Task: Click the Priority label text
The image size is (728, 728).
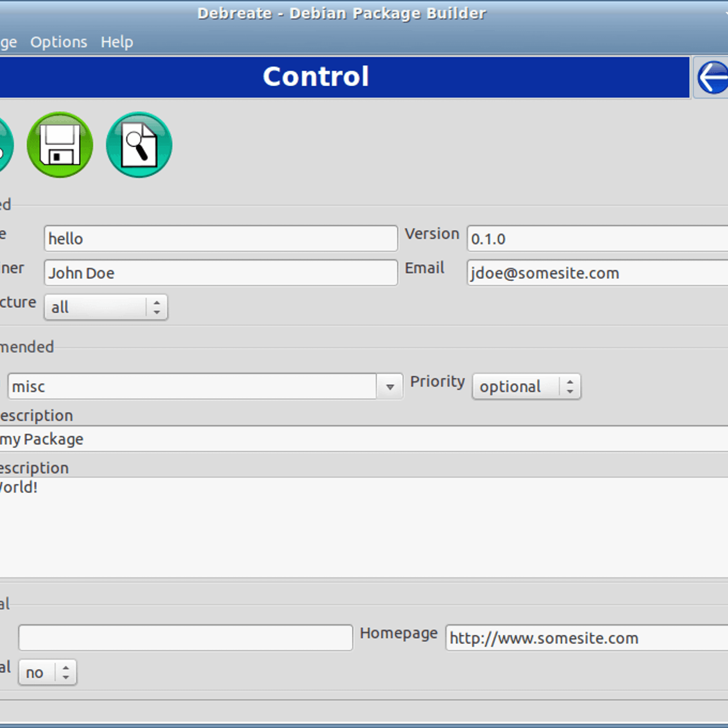Action: [437, 382]
